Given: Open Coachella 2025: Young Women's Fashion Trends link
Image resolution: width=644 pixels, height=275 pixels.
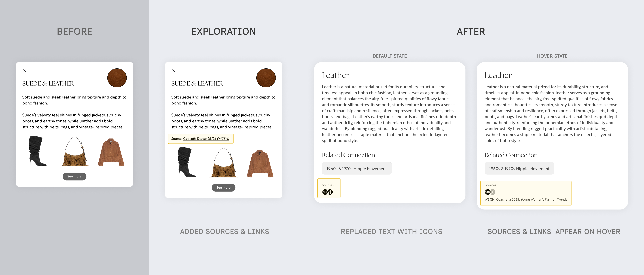Looking at the screenshot, I should (x=531, y=199).
